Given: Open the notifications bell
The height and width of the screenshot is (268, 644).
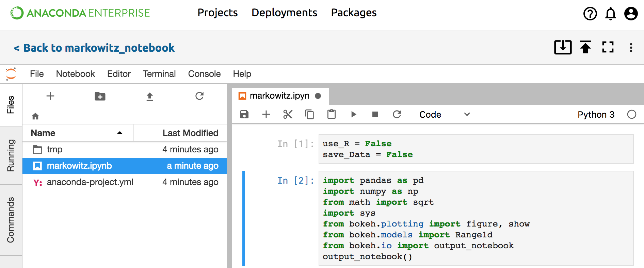Looking at the screenshot, I should (611, 14).
